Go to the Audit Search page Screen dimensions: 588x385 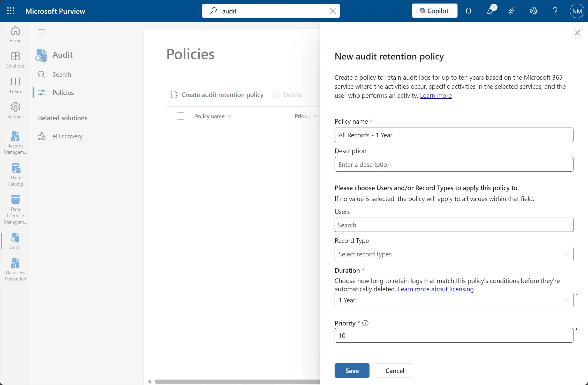tap(62, 75)
